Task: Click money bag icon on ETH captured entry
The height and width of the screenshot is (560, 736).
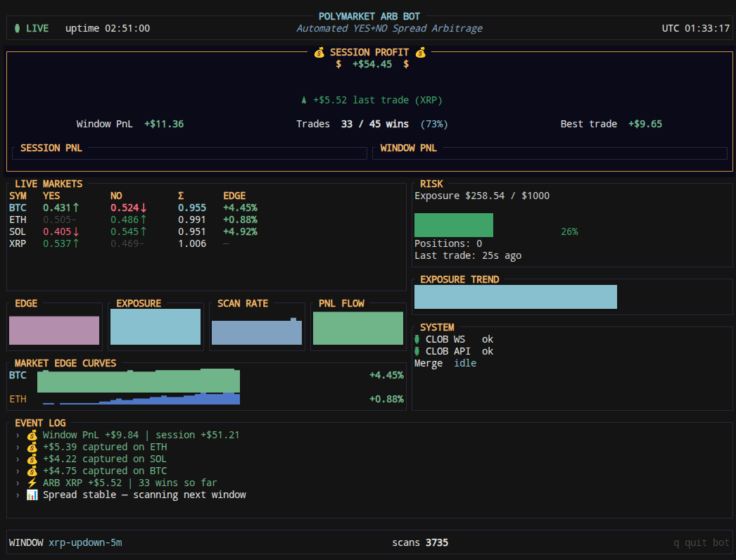Action: click(x=32, y=447)
